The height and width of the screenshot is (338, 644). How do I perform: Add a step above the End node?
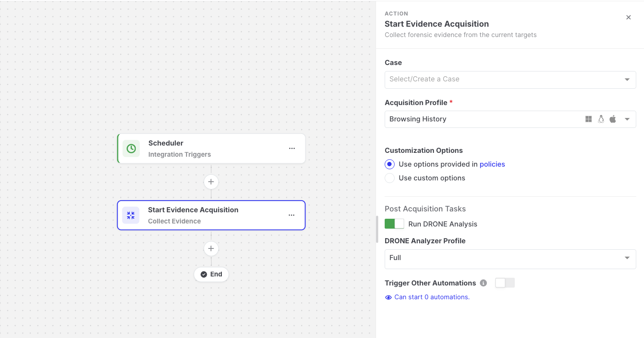[x=211, y=248]
